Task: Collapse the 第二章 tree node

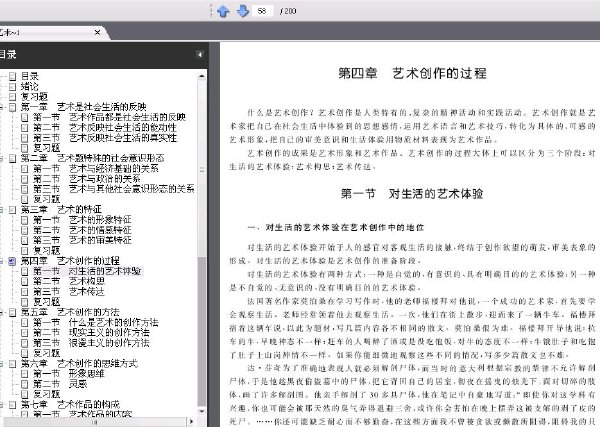Action: 1,158
